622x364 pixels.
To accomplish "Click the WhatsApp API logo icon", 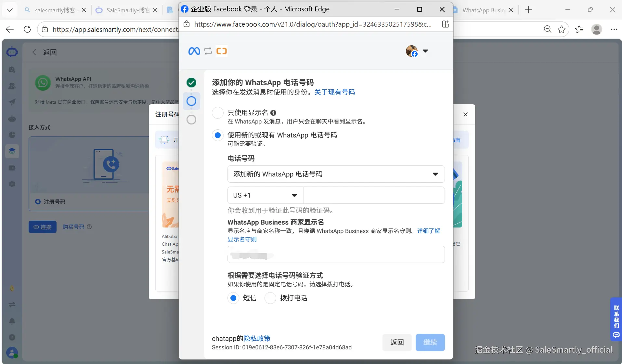I will pyautogui.click(x=43, y=83).
